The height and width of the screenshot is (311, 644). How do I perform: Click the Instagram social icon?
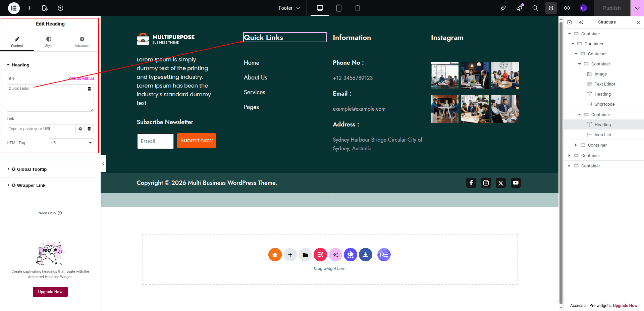click(x=486, y=183)
